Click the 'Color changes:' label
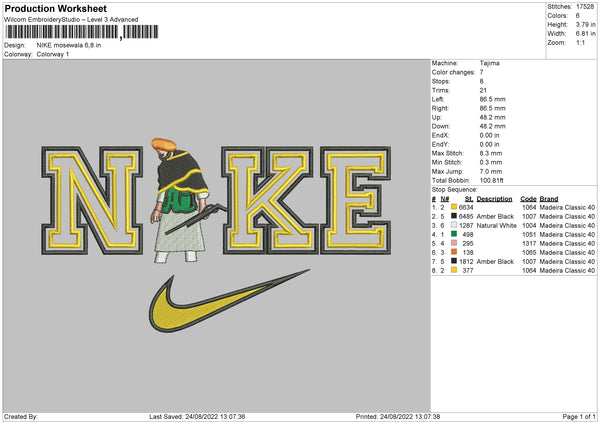 click(x=453, y=72)
